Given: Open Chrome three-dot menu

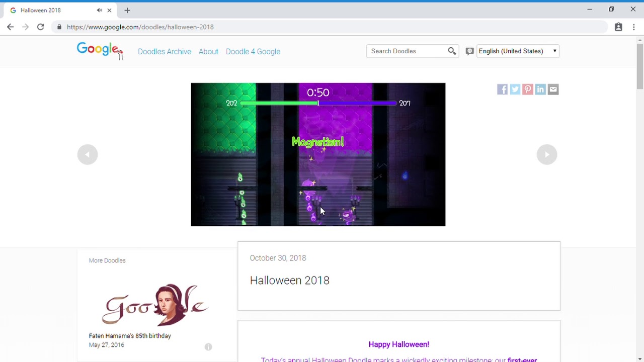Looking at the screenshot, I should (x=634, y=27).
